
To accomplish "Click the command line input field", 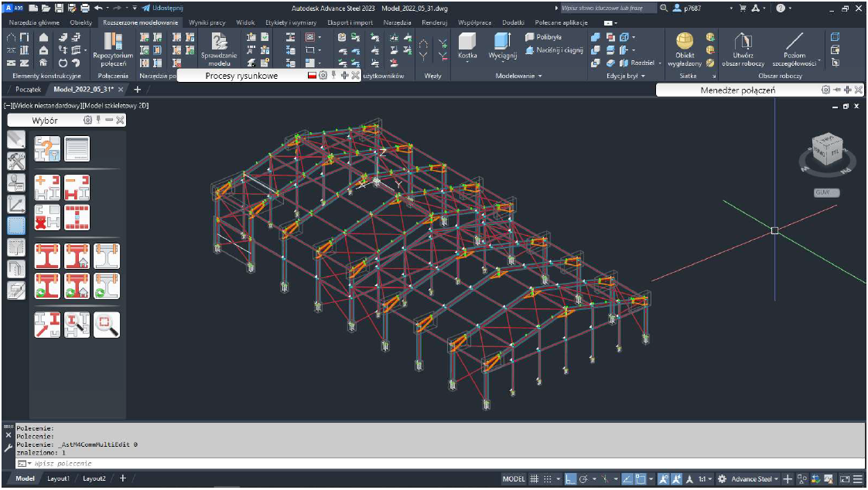I will click(x=232, y=464).
